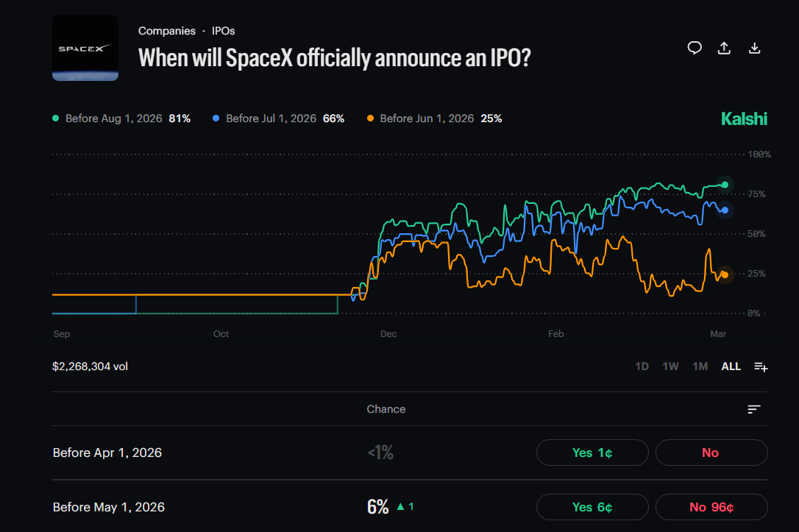Screen dimensions: 799x532
Task: Open the comment icon
Action: click(695, 47)
